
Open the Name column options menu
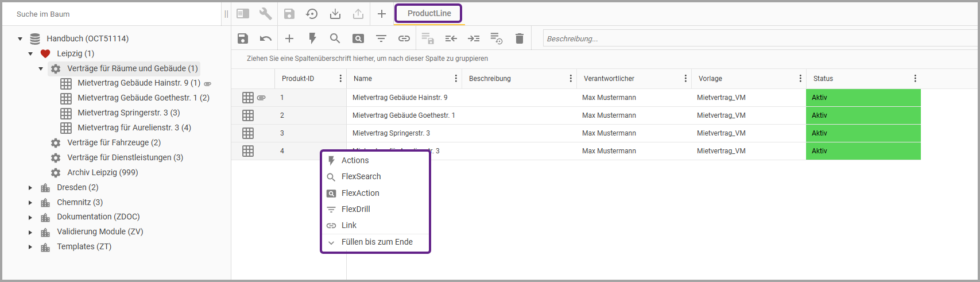point(456,79)
